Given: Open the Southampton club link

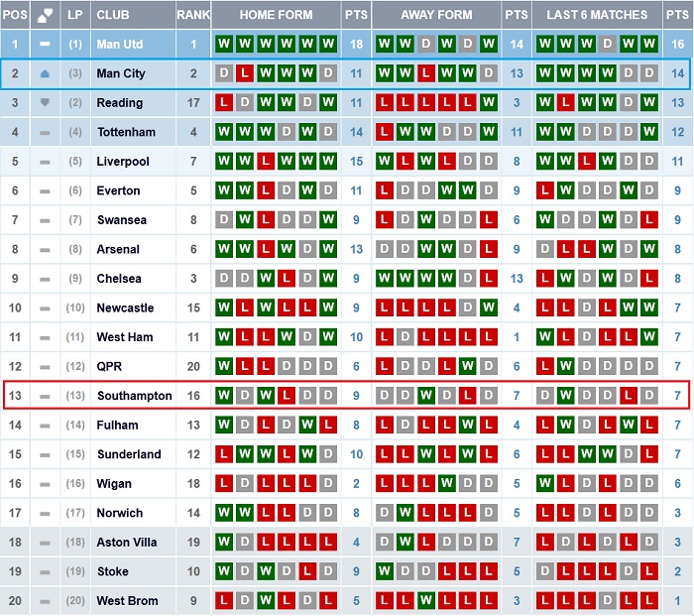Looking at the screenshot, I should 135,396.
